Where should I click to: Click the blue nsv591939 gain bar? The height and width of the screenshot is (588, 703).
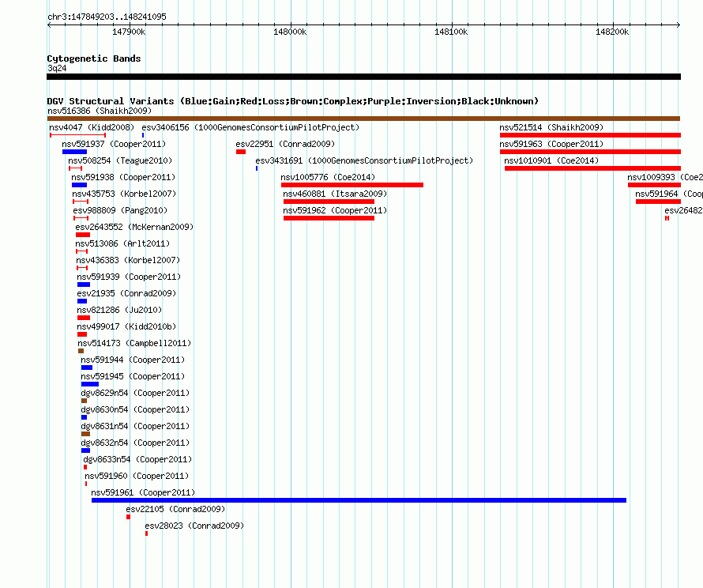tap(84, 285)
